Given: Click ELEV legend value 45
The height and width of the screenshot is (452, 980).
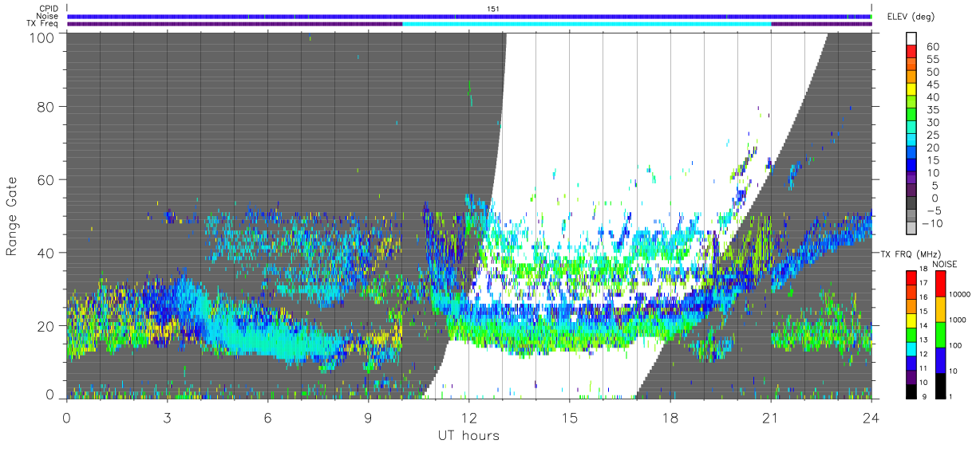Looking at the screenshot, I should click(931, 85).
